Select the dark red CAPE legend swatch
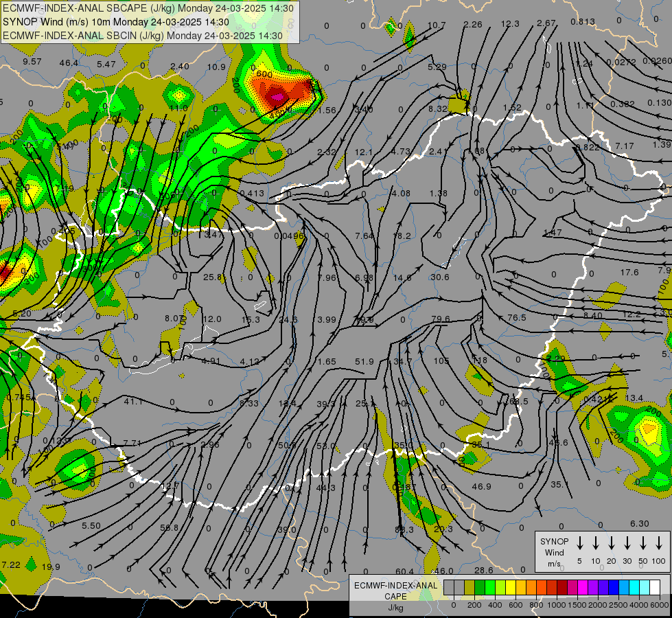Screen dimensions: 672x618 coord(562,588)
